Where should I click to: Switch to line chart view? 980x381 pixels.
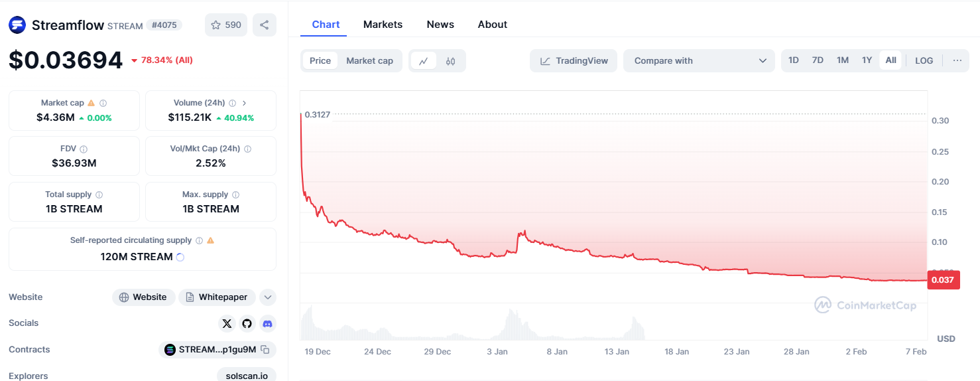click(x=424, y=60)
